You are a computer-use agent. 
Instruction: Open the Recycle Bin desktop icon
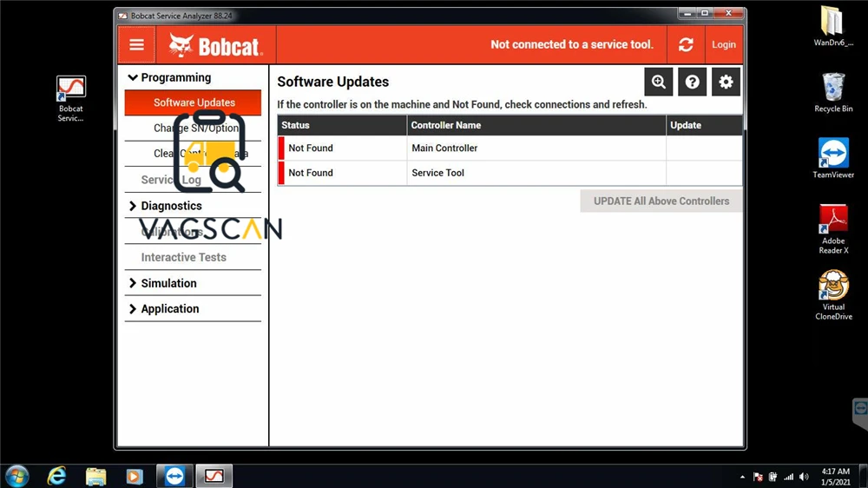point(833,93)
